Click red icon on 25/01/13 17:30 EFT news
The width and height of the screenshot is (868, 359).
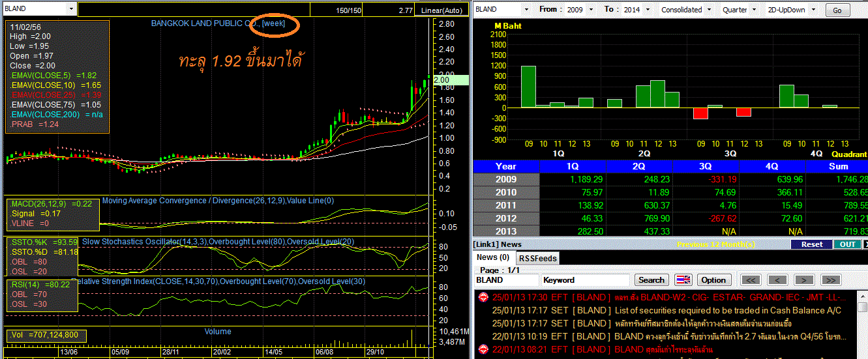pyautogui.click(x=483, y=297)
